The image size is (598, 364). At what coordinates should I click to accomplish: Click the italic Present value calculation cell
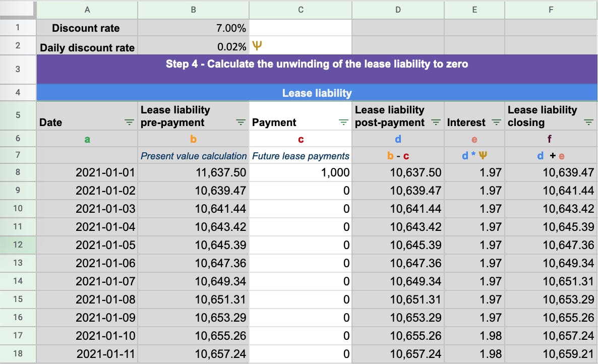point(193,156)
